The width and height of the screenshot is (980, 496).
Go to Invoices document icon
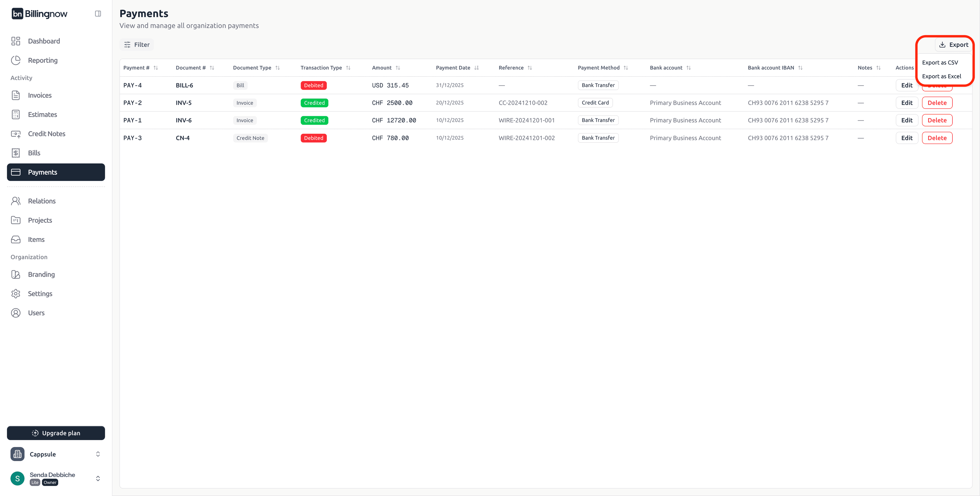click(x=16, y=95)
